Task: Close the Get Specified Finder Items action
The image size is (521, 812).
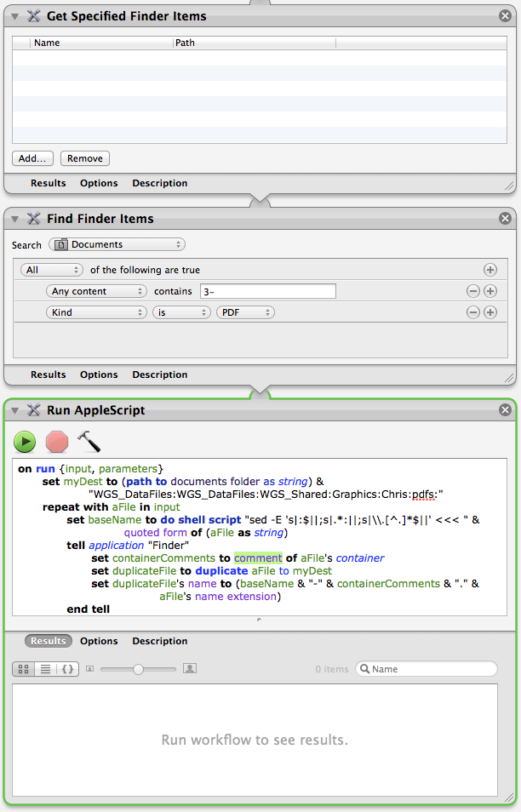Action: pos(506,15)
